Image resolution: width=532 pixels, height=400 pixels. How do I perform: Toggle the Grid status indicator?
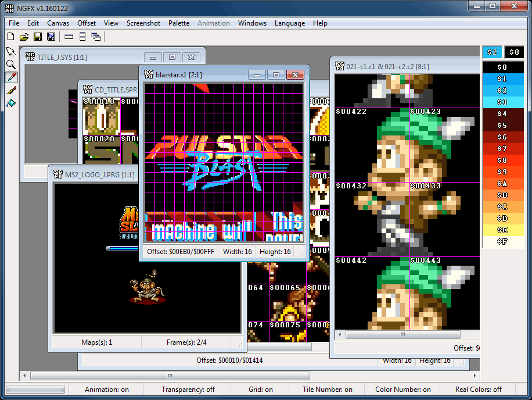click(261, 390)
